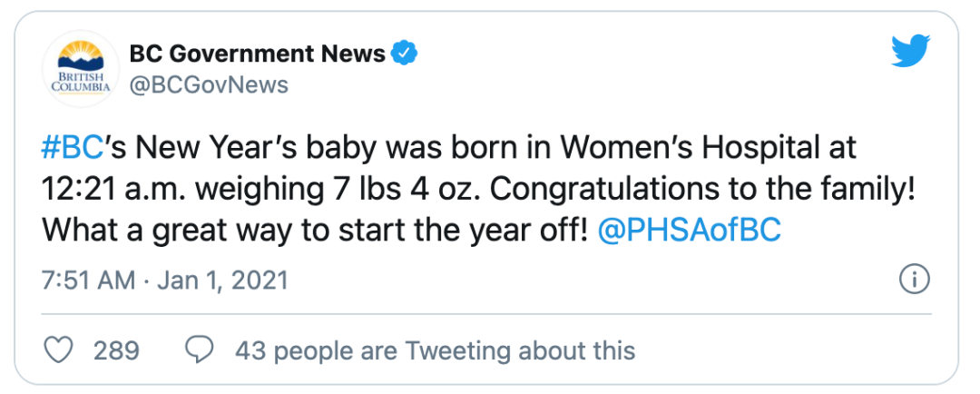Click the 'British Columbia' text under avatar

click(80, 82)
